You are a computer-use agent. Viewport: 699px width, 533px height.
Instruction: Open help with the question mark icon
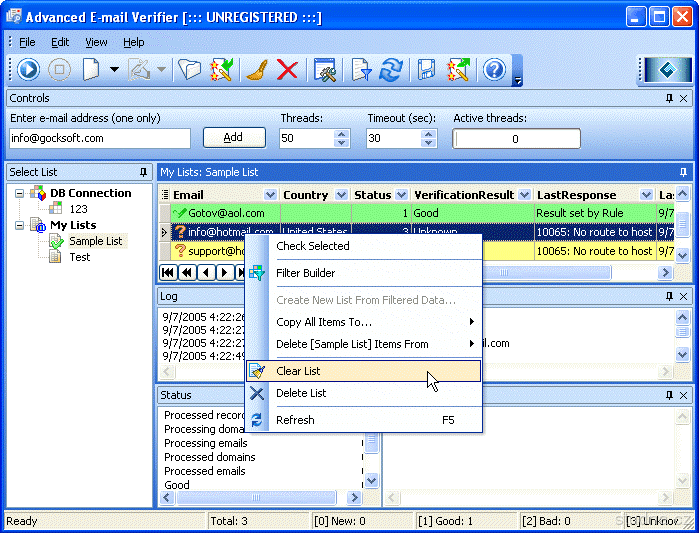[494, 69]
